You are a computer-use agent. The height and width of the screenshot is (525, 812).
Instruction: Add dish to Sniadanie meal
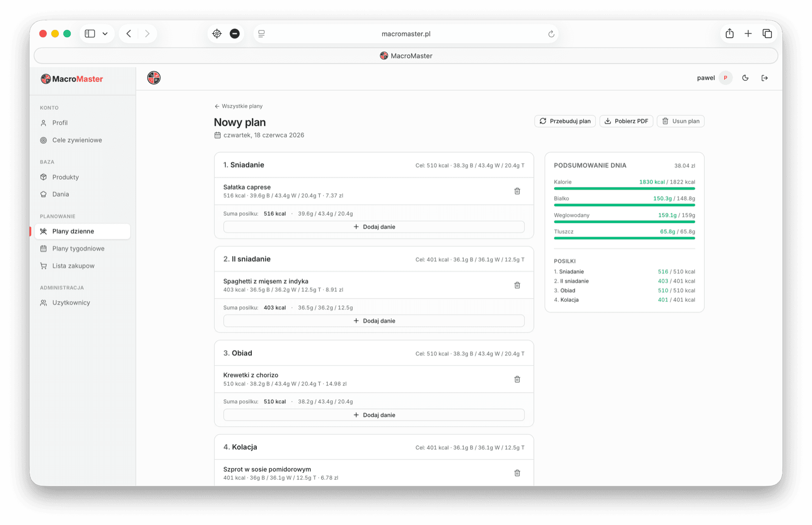pyautogui.click(x=374, y=227)
